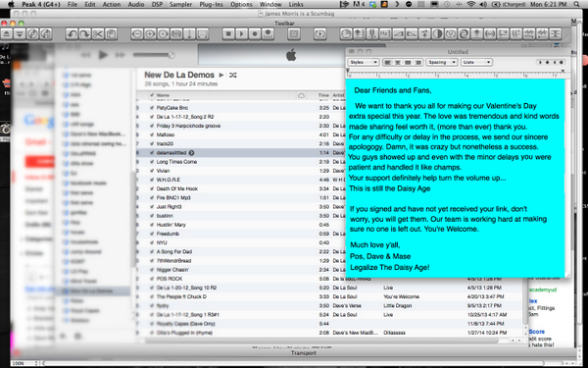Click the clock Change Duration DSP icon
Viewport: 588px width, 368px height.
[346, 34]
